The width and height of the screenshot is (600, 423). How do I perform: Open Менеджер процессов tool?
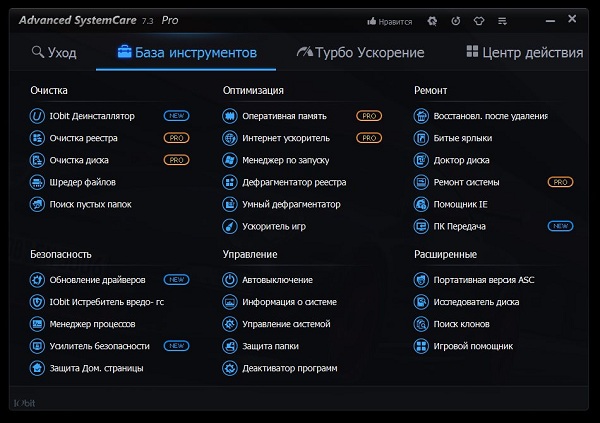point(92,324)
